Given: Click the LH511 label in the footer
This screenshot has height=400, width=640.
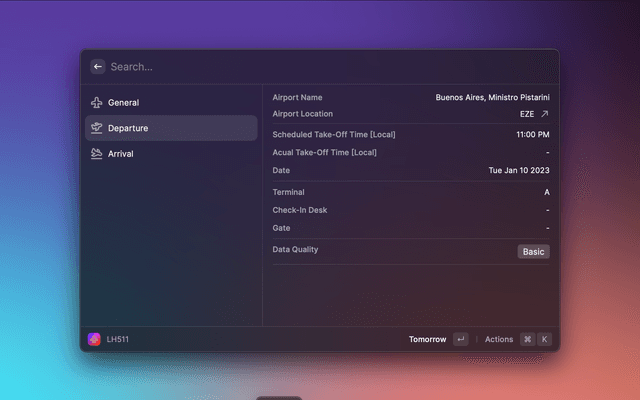Looking at the screenshot, I should pyautogui.click(x=118, y=339).
